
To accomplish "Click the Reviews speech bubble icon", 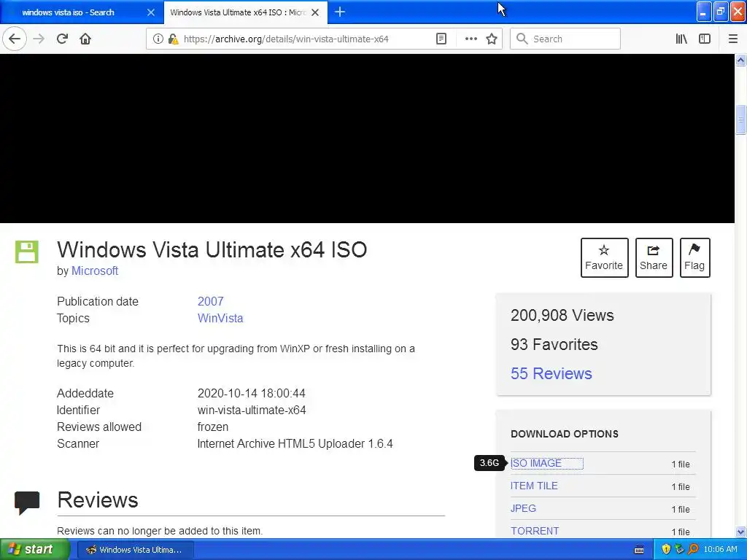I will coord(27,502).
